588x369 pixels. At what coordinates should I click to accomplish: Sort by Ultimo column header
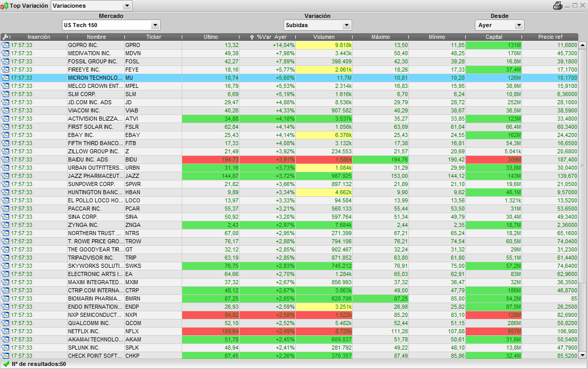(211, 37)
